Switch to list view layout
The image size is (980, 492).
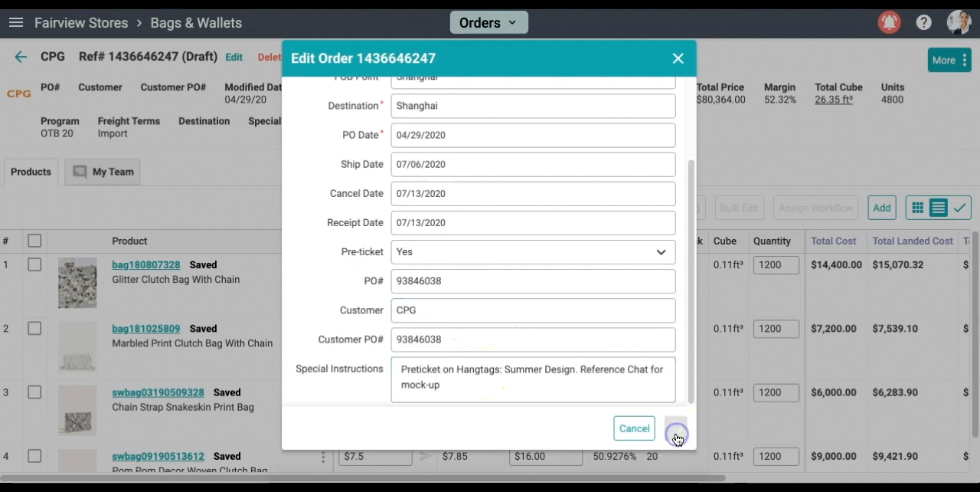click(x=938, y=208)
